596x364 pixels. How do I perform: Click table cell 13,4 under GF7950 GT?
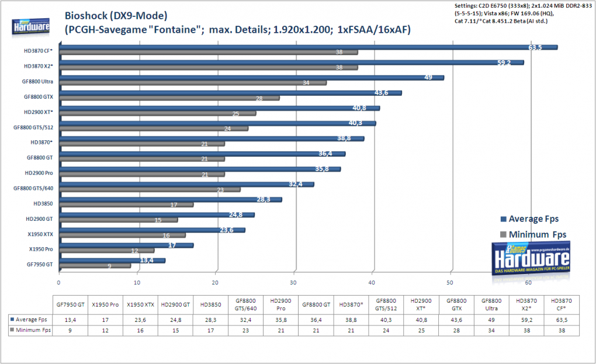pos(70,320)
